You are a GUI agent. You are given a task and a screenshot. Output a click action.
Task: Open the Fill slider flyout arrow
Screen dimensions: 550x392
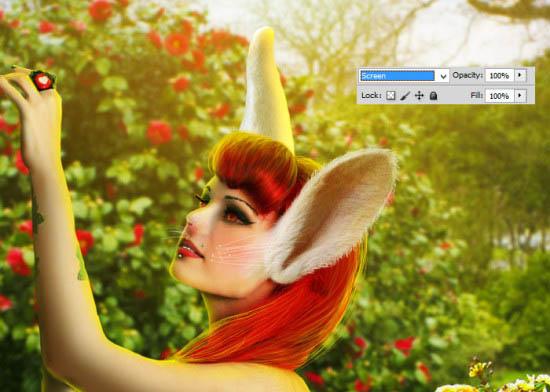click(x=520, y=96)
